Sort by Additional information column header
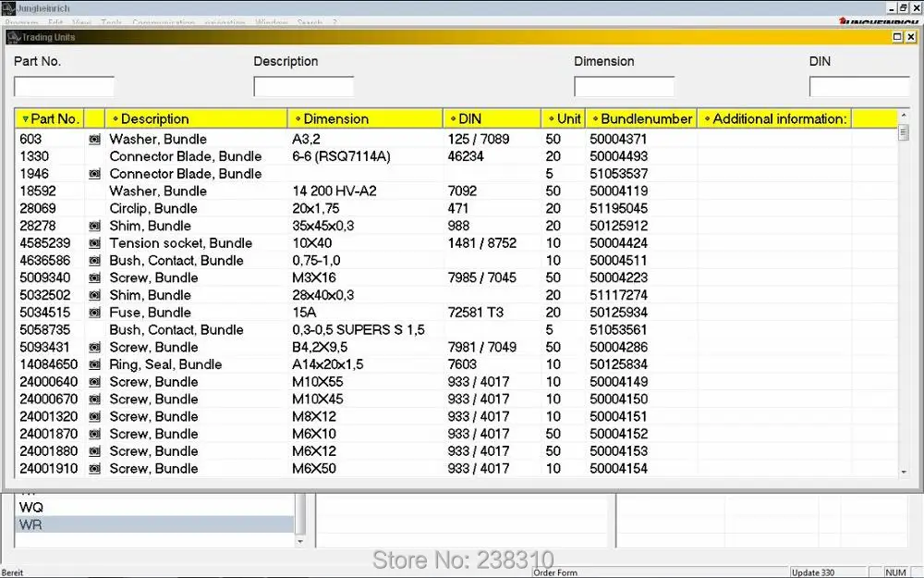 [775, 118]
